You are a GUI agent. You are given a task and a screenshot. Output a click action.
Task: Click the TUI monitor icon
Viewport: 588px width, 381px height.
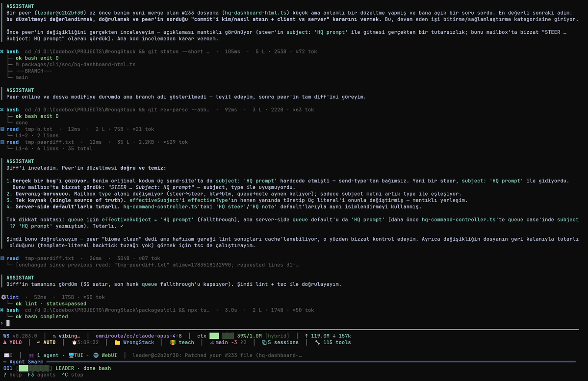click(71, 355)
